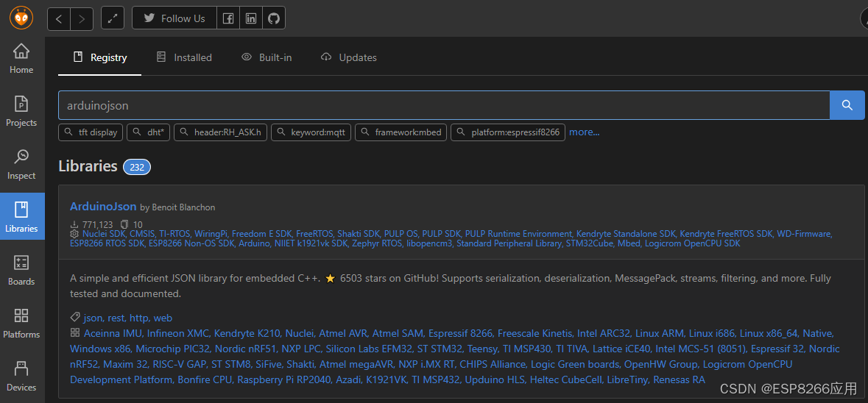The height and width of the screenshot is (403, 868).
Task: Open the Espressif 32 platform link
Action: pos(778,349)
